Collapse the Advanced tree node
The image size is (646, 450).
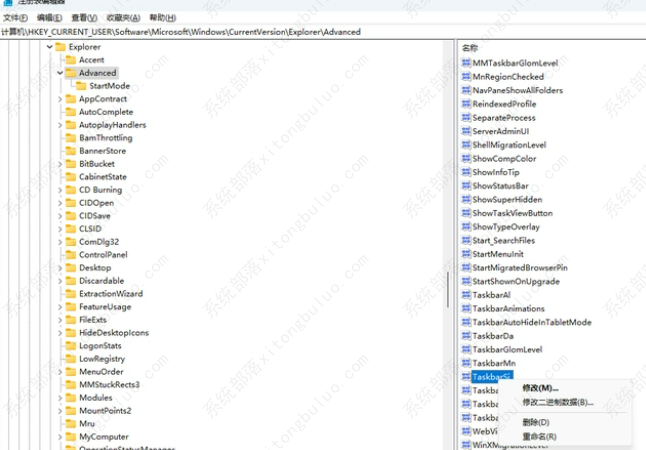click(60, 73)
